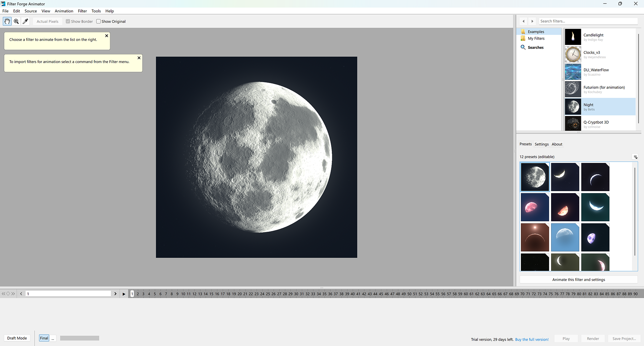Toggle the keyframe diamond icon

click(x=8, y=294)
